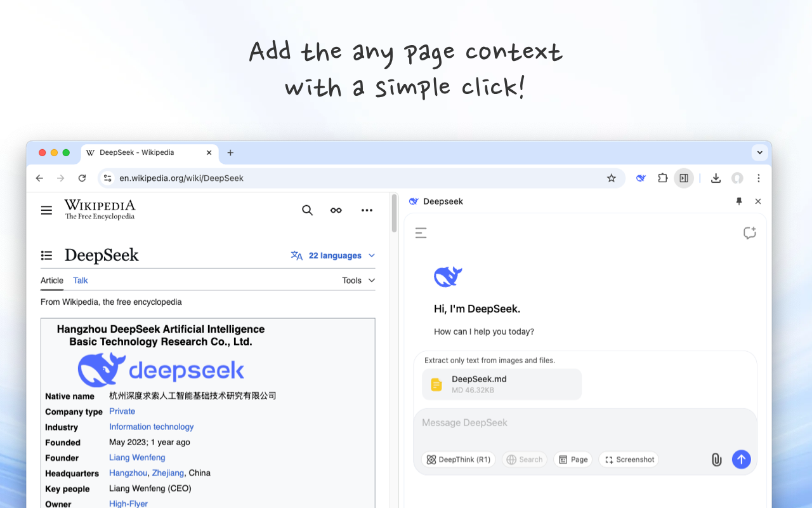
Task: Attach a file with the paperclip icon
Action: 716,460
